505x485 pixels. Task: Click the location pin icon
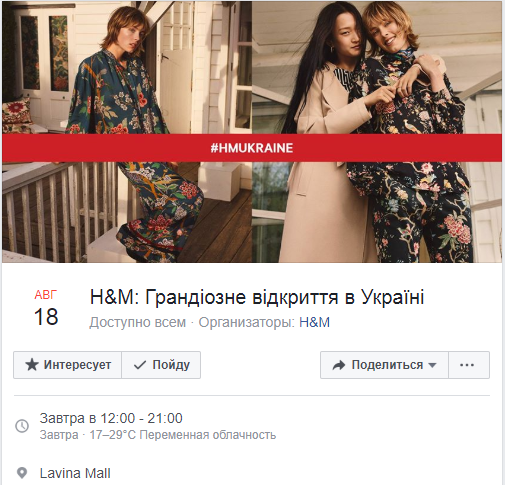tap(22, 473)
